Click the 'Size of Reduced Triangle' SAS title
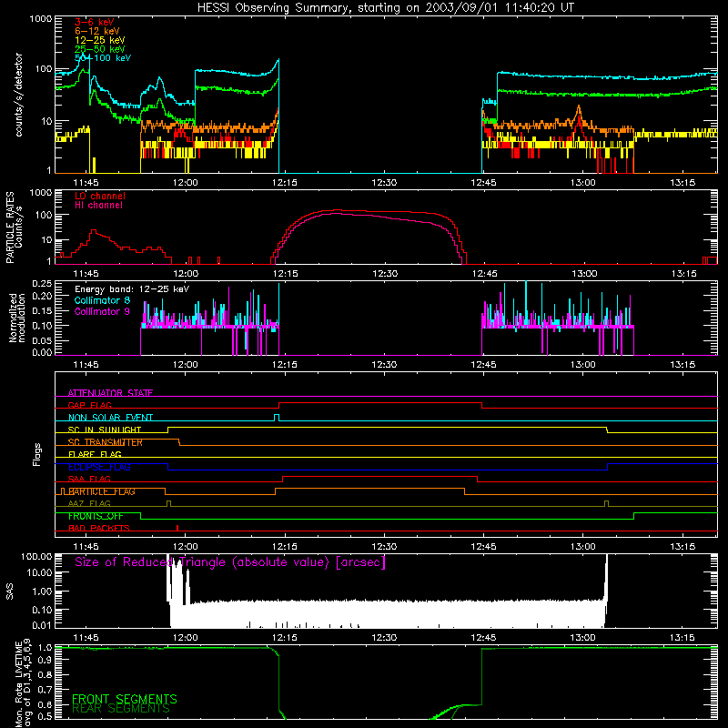Screen dimensions: 728x728 230,562
